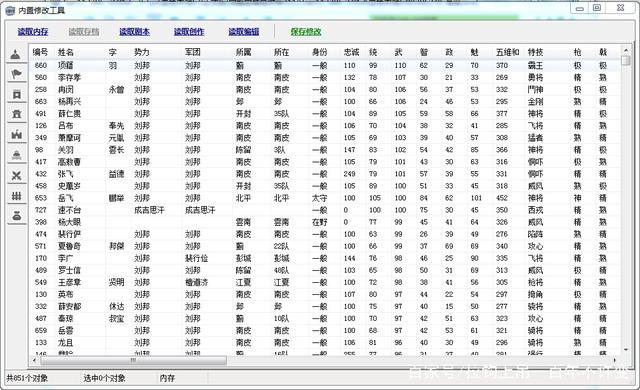Select the 薛仁贵 name cell

pos(69,114)
